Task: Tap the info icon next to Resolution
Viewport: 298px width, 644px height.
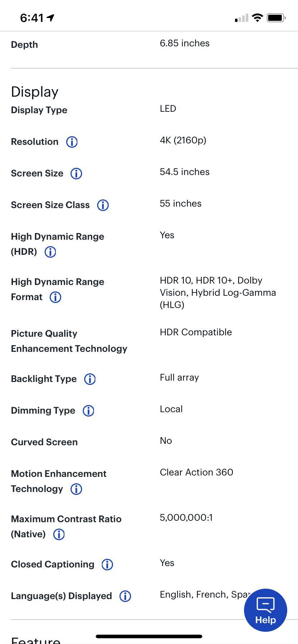Action: [72, 142]
